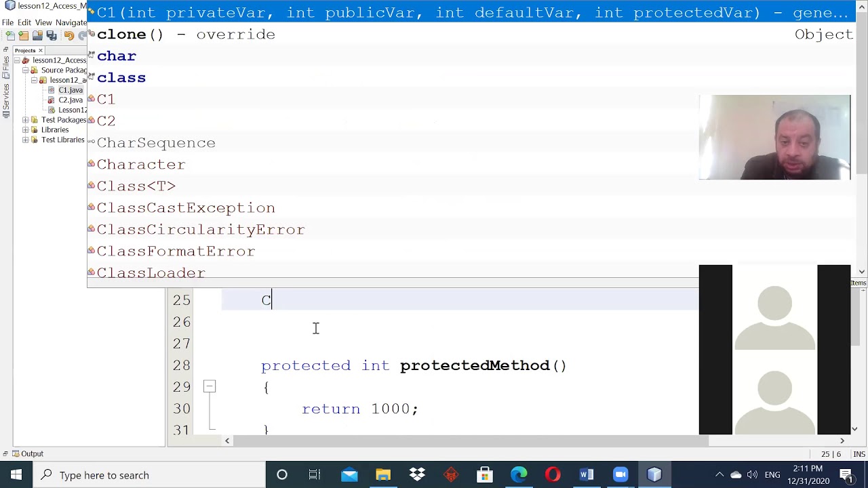The image size is (868, 488).
Task: Open the Edit menu
Action: click(24, 22)
